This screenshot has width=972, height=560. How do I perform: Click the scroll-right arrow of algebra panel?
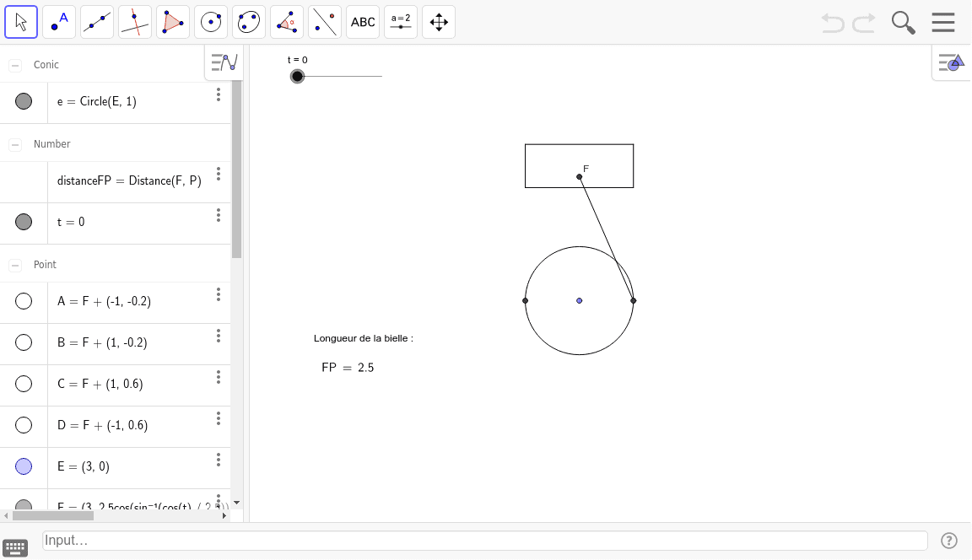pos(224,515)
